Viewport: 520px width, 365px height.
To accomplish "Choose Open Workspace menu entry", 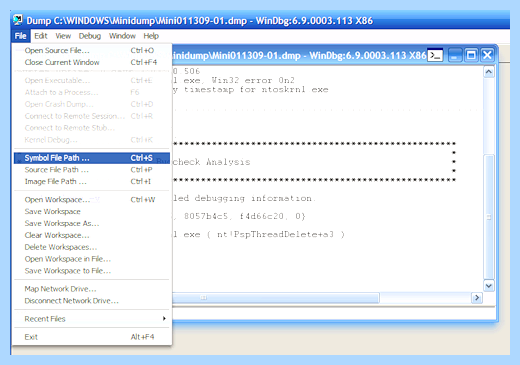I will click(92, 200).
